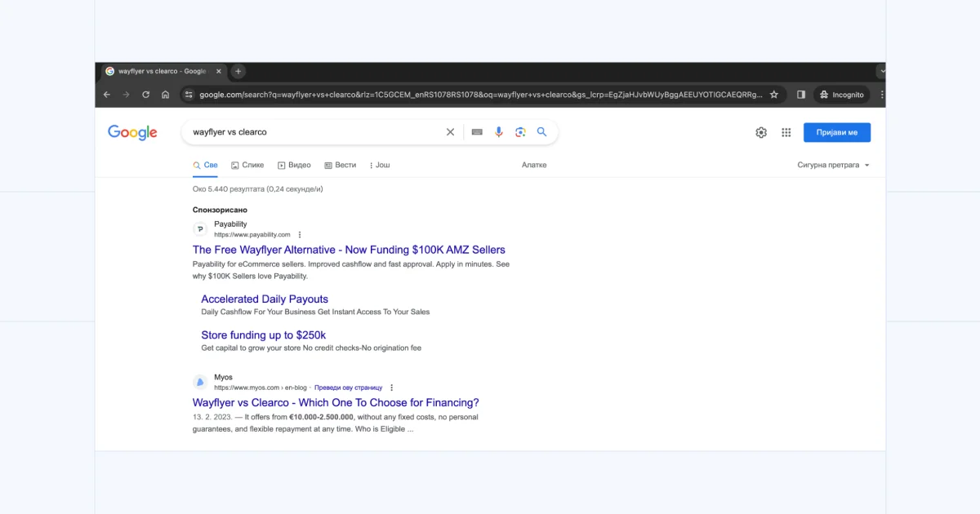
Task: Select the wayflyer vs clearco browser tab
Action: pyautogui.click(x=162, y=71)
